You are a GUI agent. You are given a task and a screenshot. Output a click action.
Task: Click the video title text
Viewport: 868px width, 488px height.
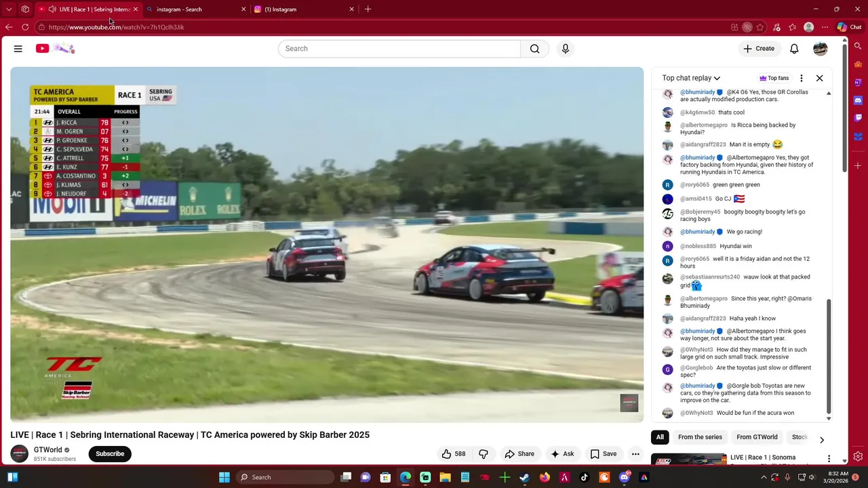coord(190,435)
